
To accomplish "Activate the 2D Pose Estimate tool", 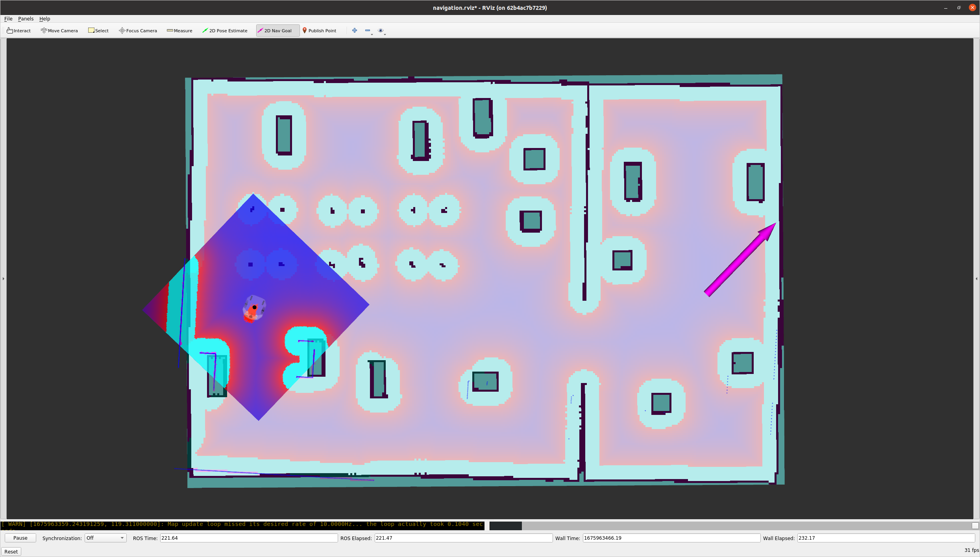I will [x=225, y=31].
